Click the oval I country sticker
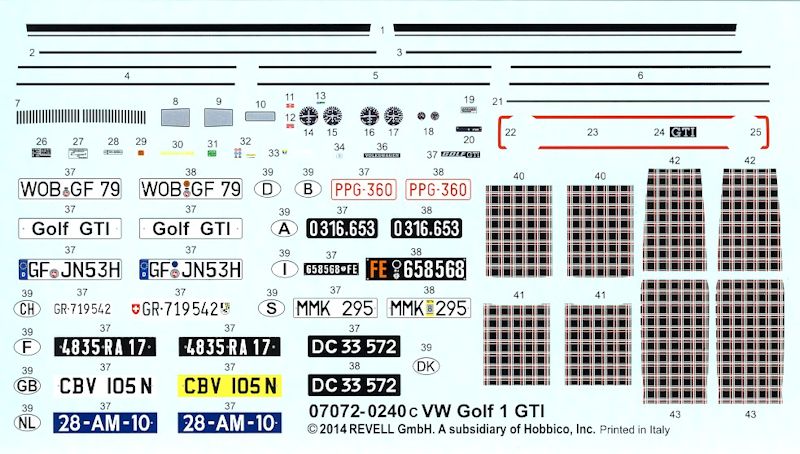 coord(285,269)
